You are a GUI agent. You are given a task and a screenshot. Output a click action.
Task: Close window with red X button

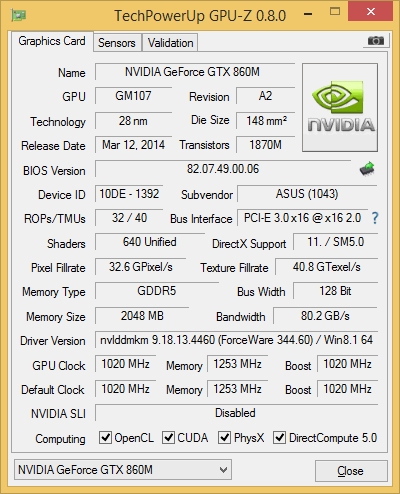tap(371, 12)
